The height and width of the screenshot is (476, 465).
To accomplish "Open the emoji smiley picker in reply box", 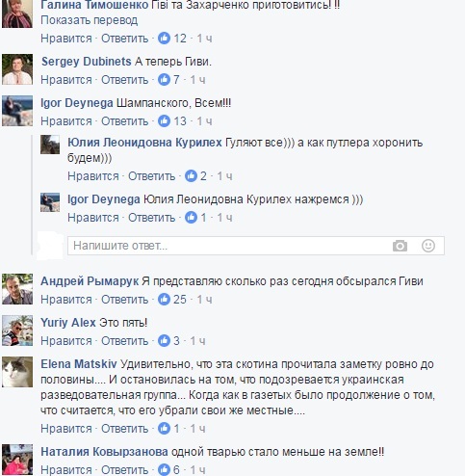I will pos(428,246).
